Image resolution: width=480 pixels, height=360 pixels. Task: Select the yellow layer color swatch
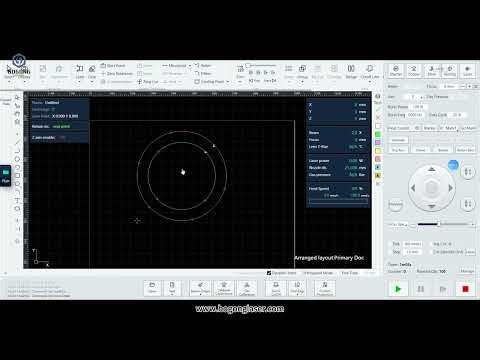tap(378, 151)
